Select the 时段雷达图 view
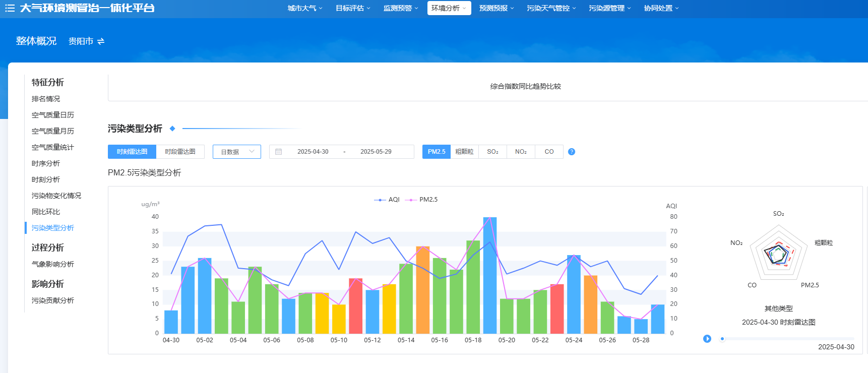 [x=180, y=152]
